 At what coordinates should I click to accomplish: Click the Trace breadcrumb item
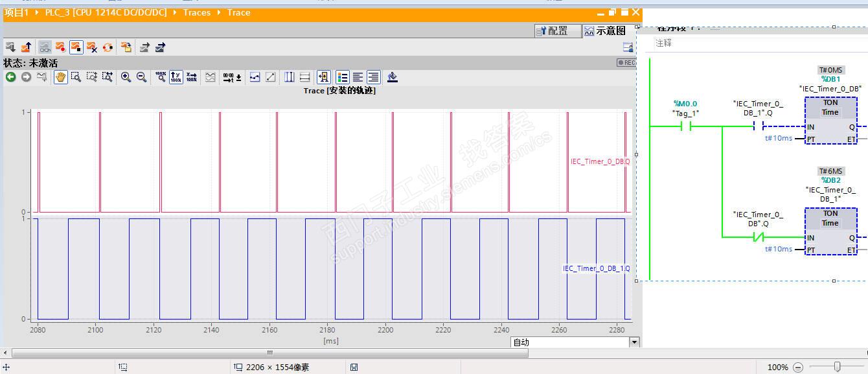pyautogui.click(x=238, y=12)
